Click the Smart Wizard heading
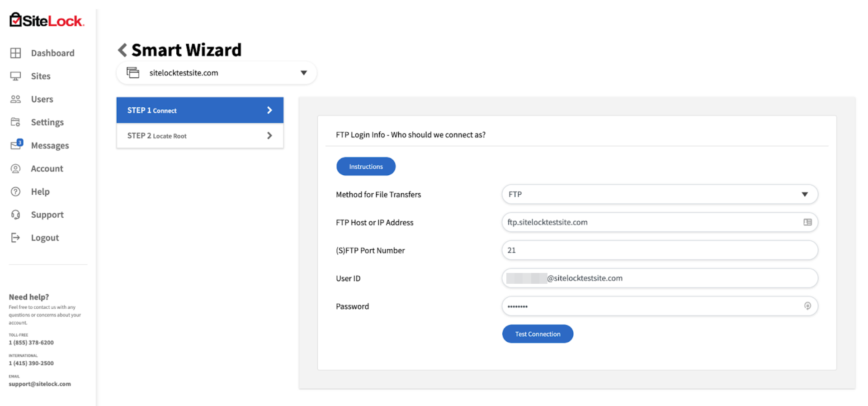 pyautogui.click(x=186, y=50)
